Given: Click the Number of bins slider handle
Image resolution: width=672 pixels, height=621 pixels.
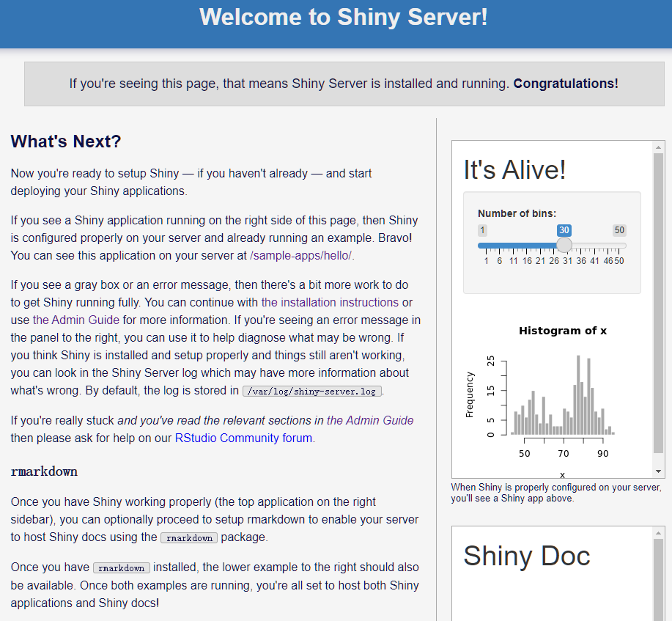Looking at the screenshot, I should (x=564, y=246).
